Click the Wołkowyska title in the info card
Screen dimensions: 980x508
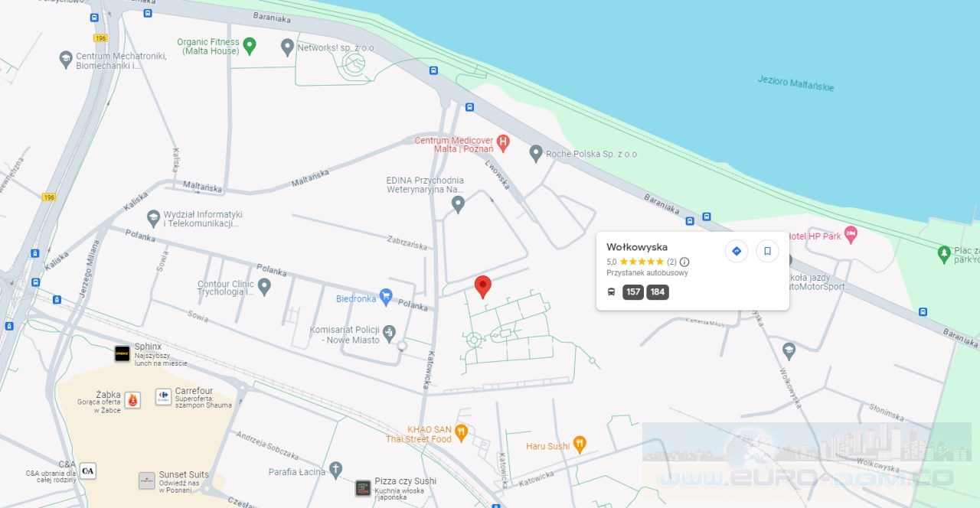[637, 247]
